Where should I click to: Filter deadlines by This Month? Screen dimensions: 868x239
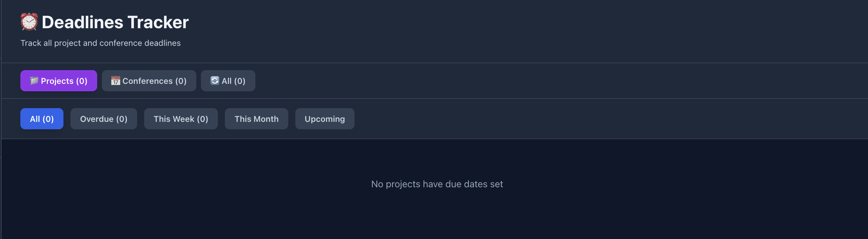click(x=256, y=119)
